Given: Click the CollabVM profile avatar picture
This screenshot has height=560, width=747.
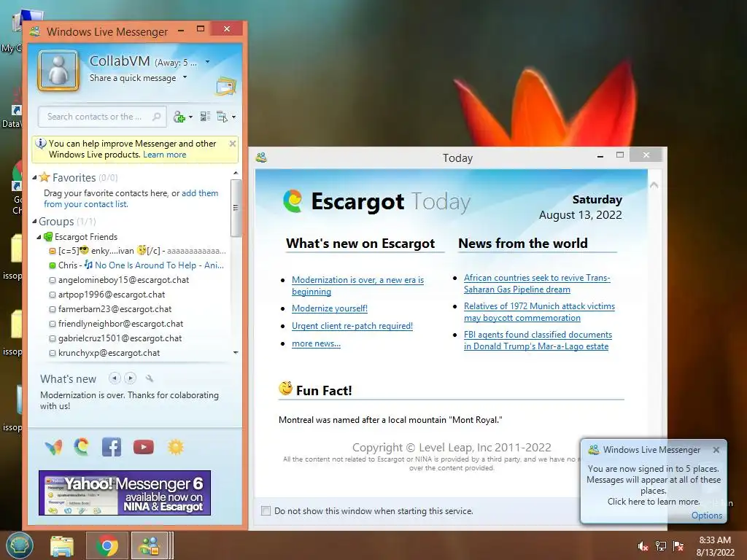Looking at the screenshot, I should coord(58,71).
